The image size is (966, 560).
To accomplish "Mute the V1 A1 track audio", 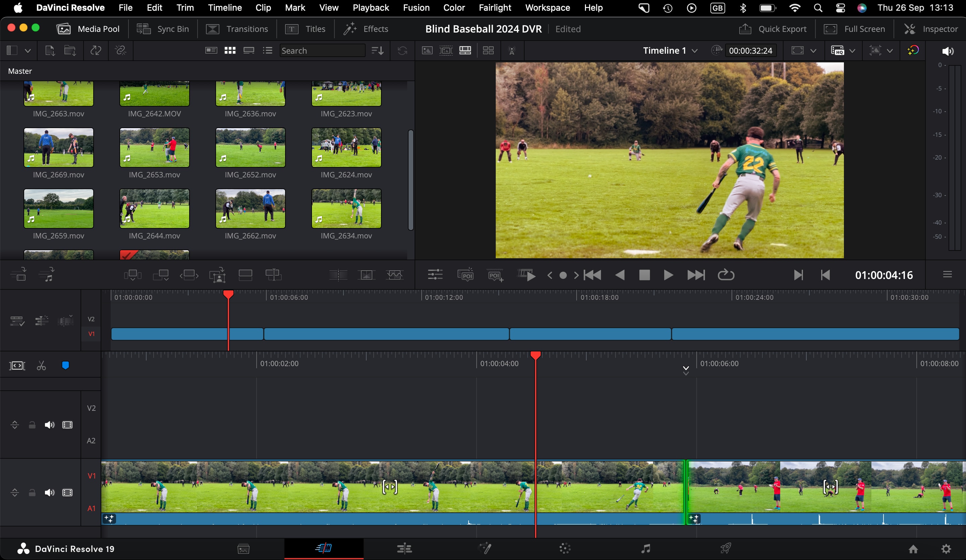I will pyautogui.click(x=49, y=493).
